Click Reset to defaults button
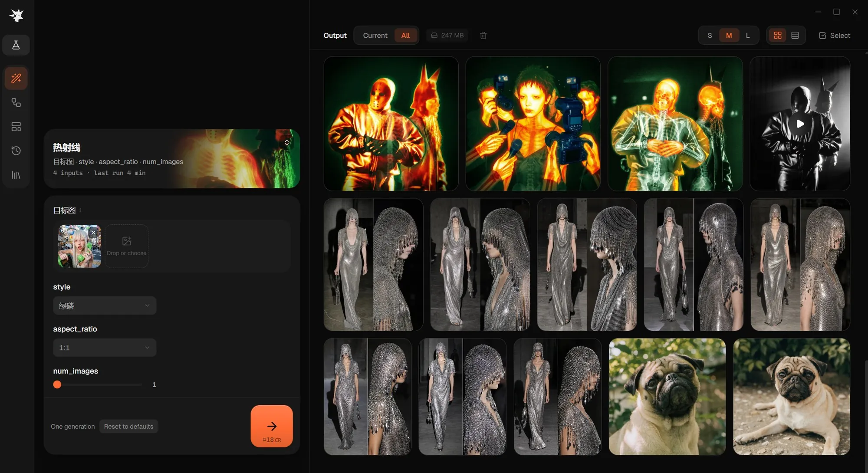 tap(128, 427)
